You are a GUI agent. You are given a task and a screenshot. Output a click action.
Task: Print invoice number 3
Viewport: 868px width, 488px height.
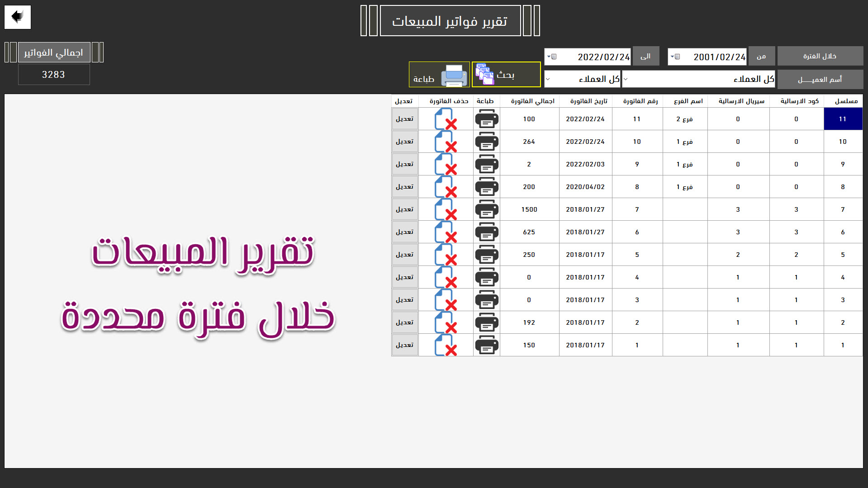tap(487, 300)
